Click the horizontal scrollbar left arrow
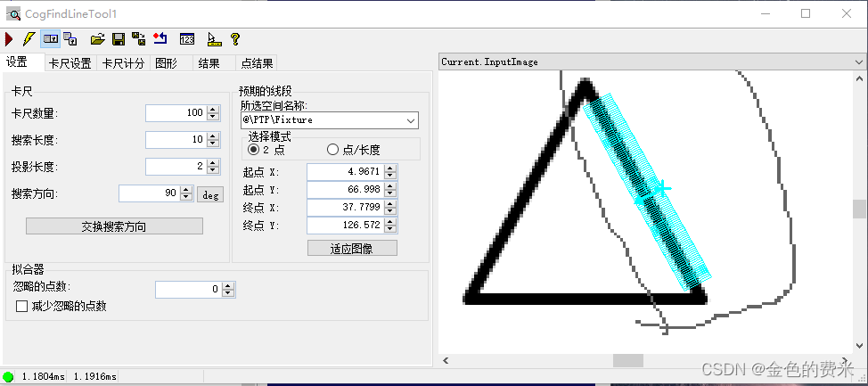This screenshot has width=868, height=386. coord(446,360)
